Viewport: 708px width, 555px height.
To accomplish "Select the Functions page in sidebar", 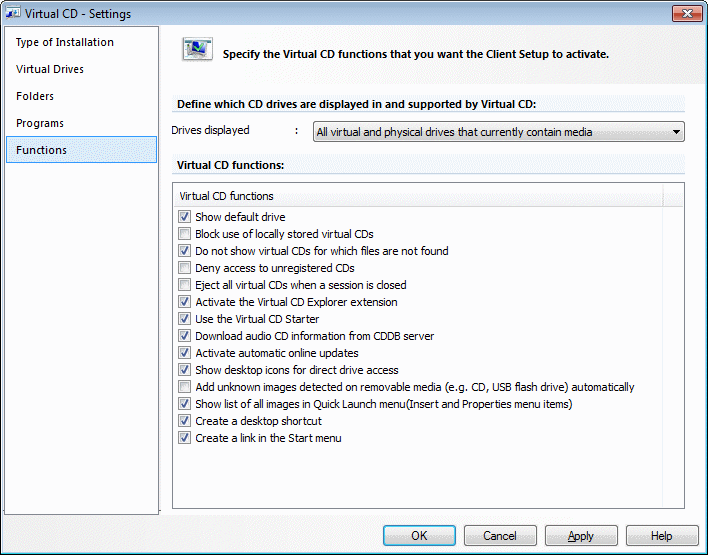I will click(x=81, y=149).
